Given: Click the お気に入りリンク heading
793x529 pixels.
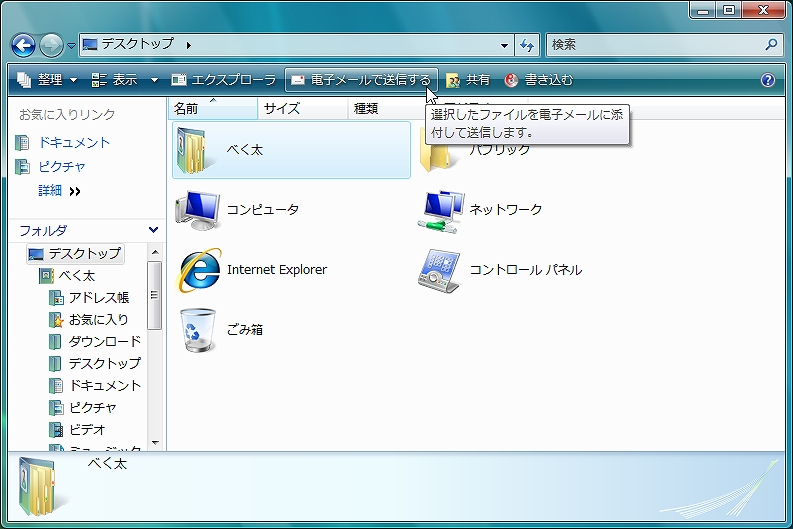Looking at the screenshot, I should 67,115.
